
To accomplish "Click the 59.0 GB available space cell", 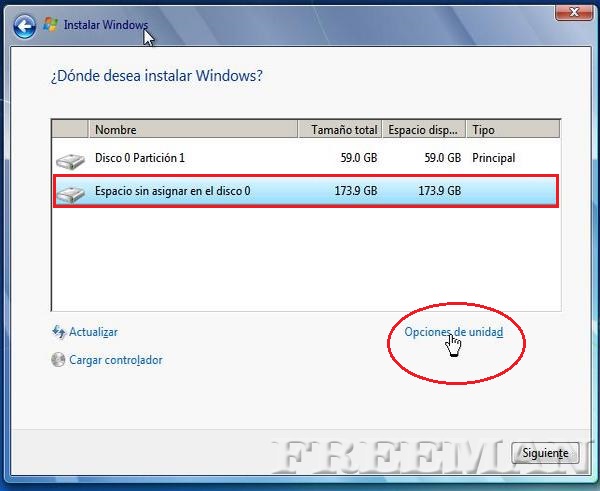I will pos(443,158).
